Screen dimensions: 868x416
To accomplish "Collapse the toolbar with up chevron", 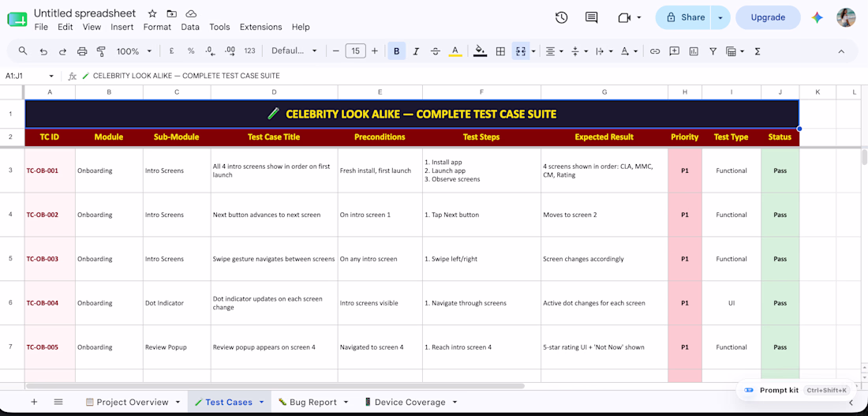I will [841, 51].
